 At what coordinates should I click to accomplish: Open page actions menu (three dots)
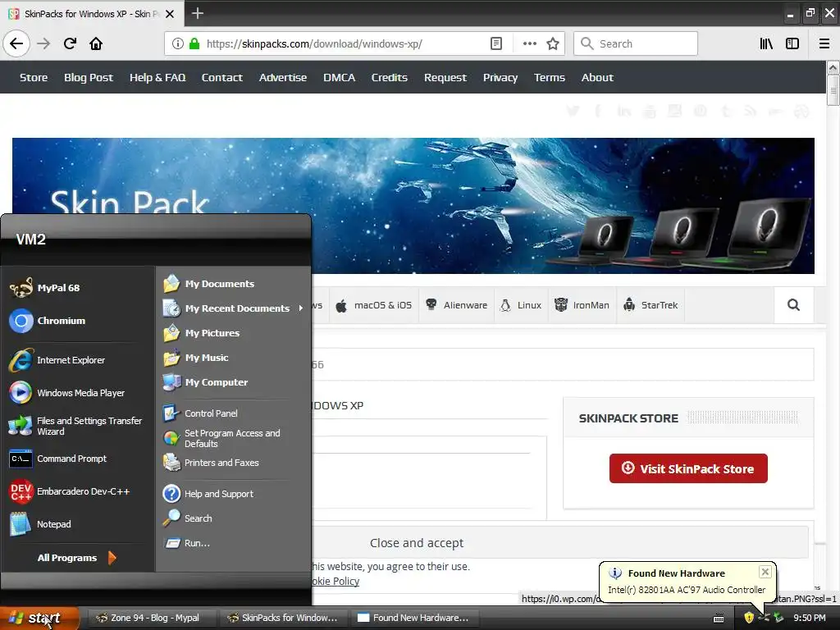pyautogui.click(x=529, y=43)
